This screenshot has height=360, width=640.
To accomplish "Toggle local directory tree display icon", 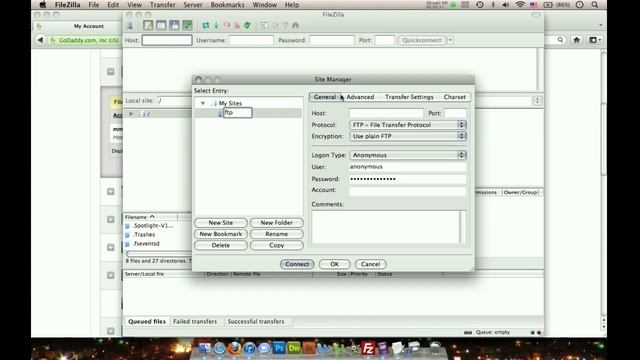I will tap(161, 25).
